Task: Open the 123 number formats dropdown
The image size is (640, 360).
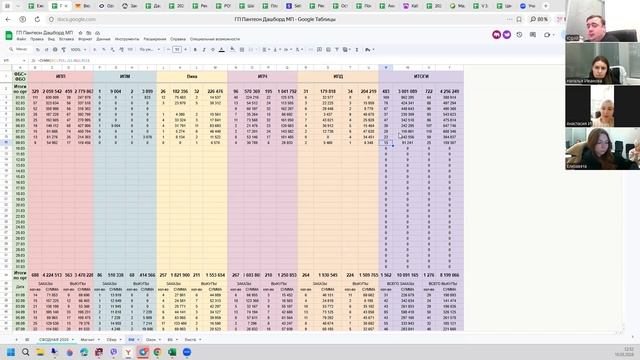Action: [130, 49]
